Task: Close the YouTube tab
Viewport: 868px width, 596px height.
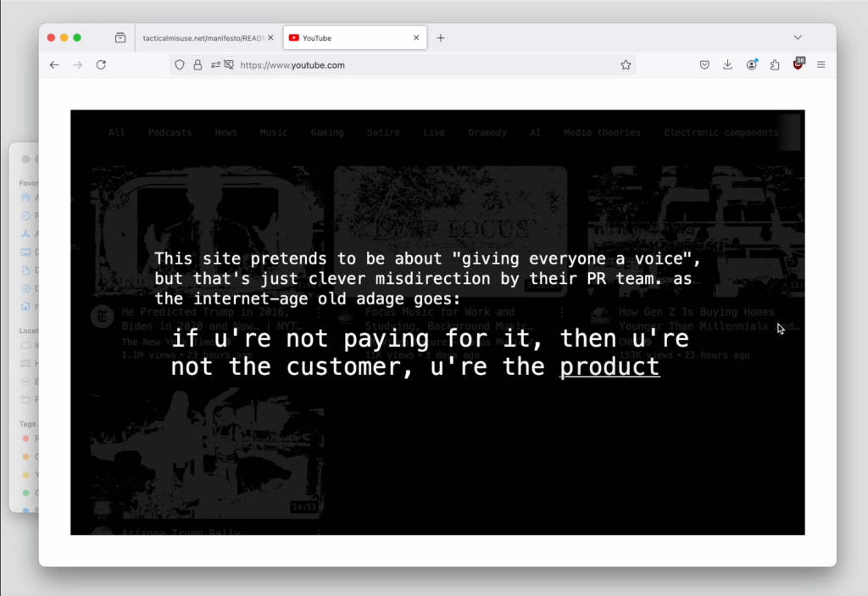Action: click(416, 38)
